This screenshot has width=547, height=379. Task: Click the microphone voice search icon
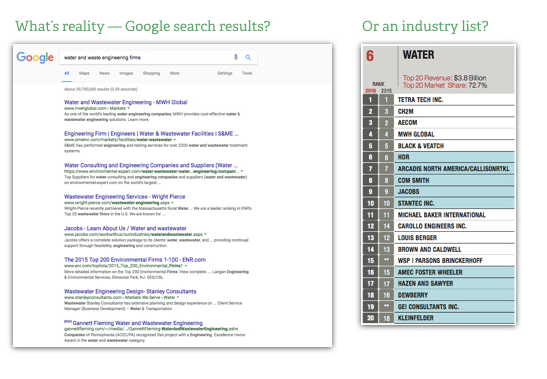(x=236, y=57)
